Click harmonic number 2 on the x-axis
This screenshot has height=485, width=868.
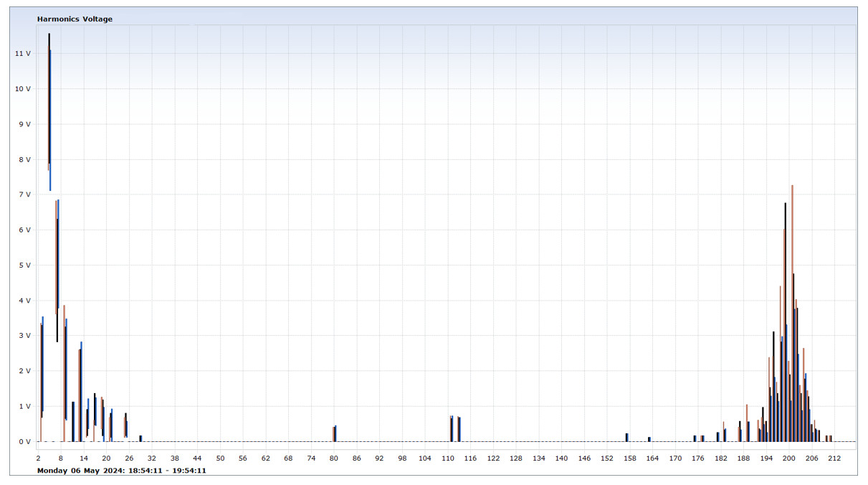click(x=38, y=458)
